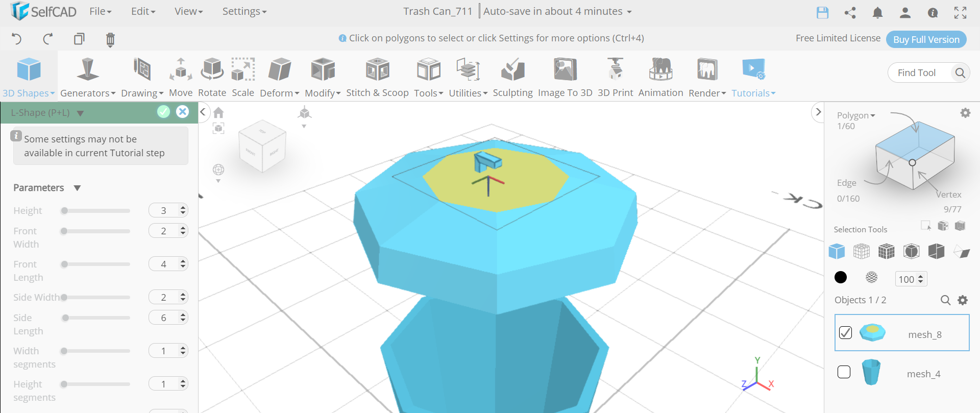Apply the L-Shape with green checkmark

click(163, 112)
